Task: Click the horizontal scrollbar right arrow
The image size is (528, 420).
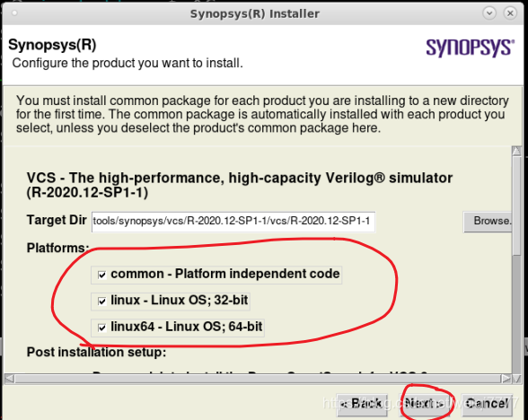Action: 506,379
